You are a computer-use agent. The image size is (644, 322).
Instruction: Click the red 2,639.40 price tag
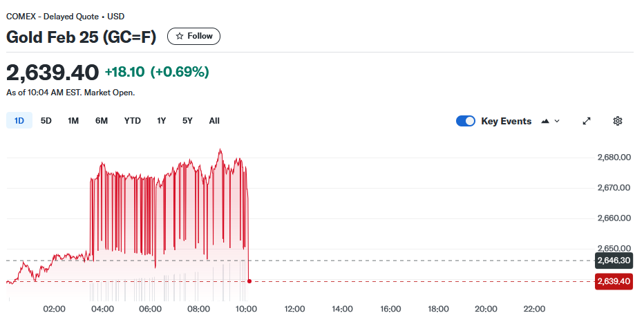click(614, 281)
